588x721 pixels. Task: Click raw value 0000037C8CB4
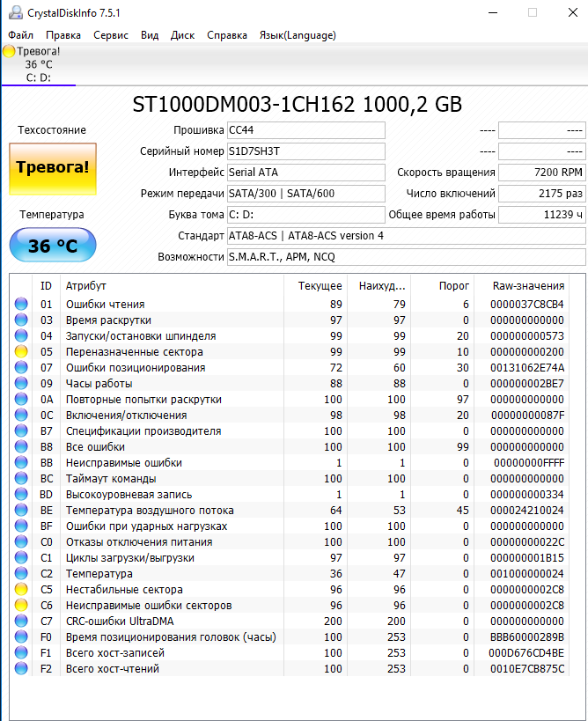527,305
